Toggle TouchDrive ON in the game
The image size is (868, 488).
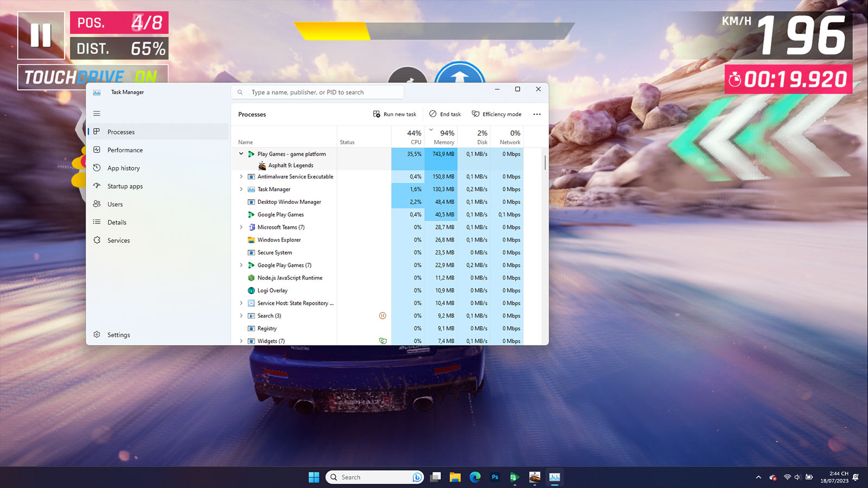pos(93,77)
